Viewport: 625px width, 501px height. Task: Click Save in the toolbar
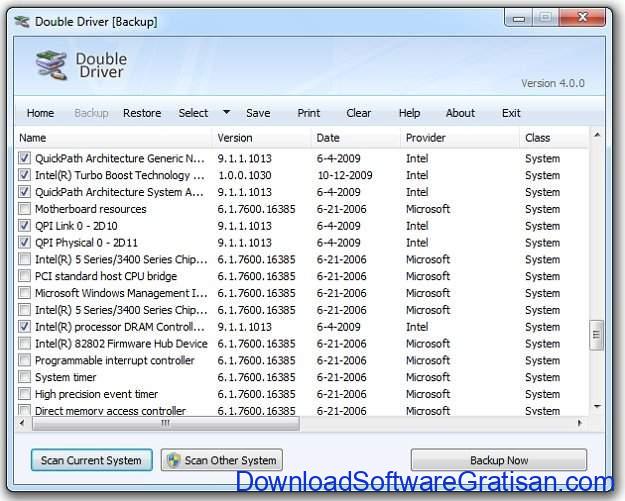click(x=258, y=113)
